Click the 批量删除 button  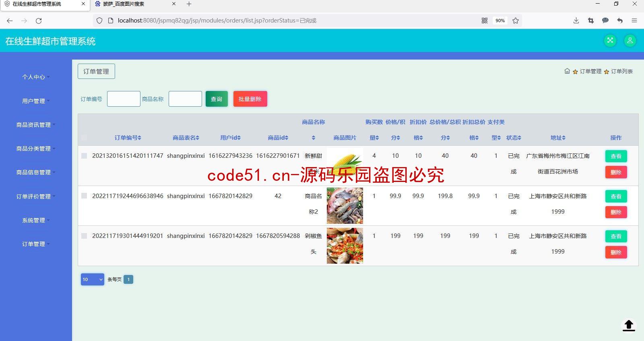[250, 99]
